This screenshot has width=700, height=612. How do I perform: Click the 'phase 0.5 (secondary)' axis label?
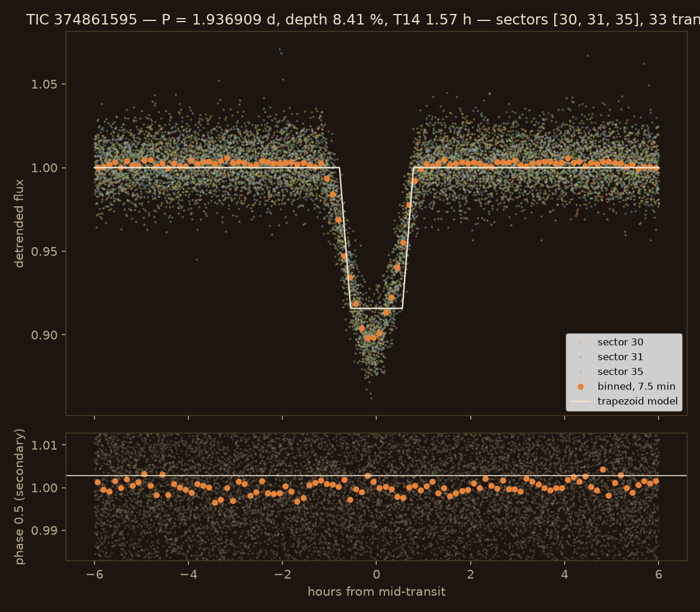(x=20, y=497)
